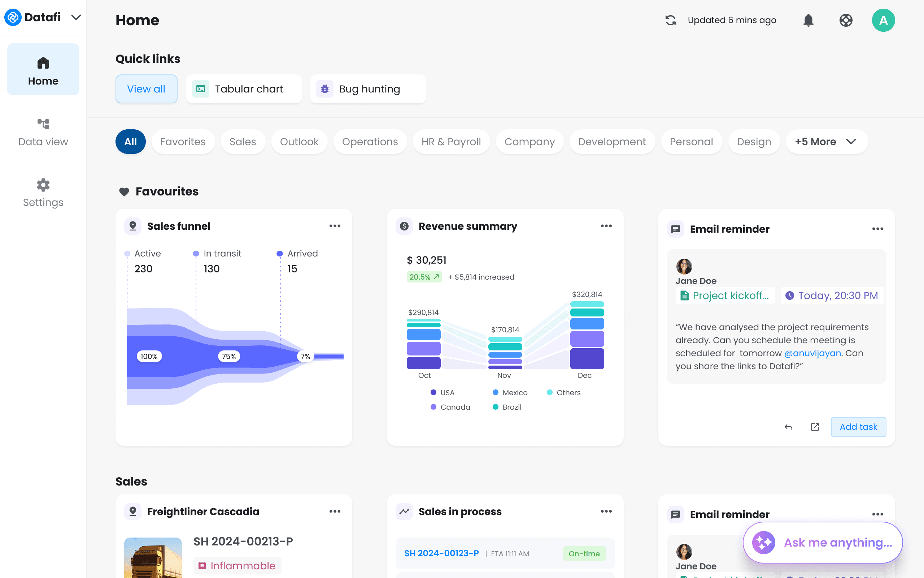Screen dimensions: 924x578
Task: Click the Datafi logo icon
Action: 13,17
